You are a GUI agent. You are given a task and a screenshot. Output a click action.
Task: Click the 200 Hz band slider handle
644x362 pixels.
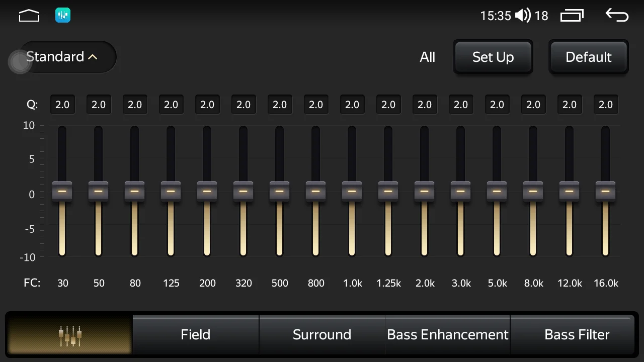207,192
